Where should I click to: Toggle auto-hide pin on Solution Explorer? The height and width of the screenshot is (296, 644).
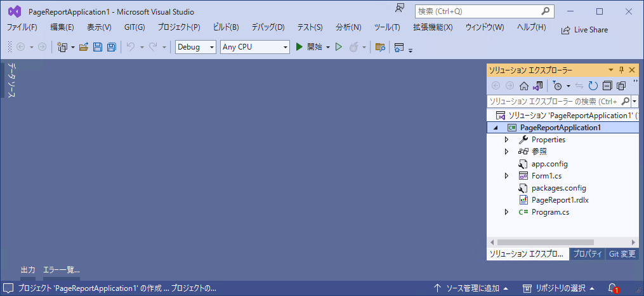pos(621,70)
